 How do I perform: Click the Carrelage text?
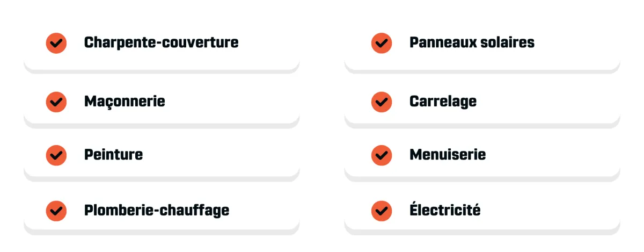tap(443, 101)
